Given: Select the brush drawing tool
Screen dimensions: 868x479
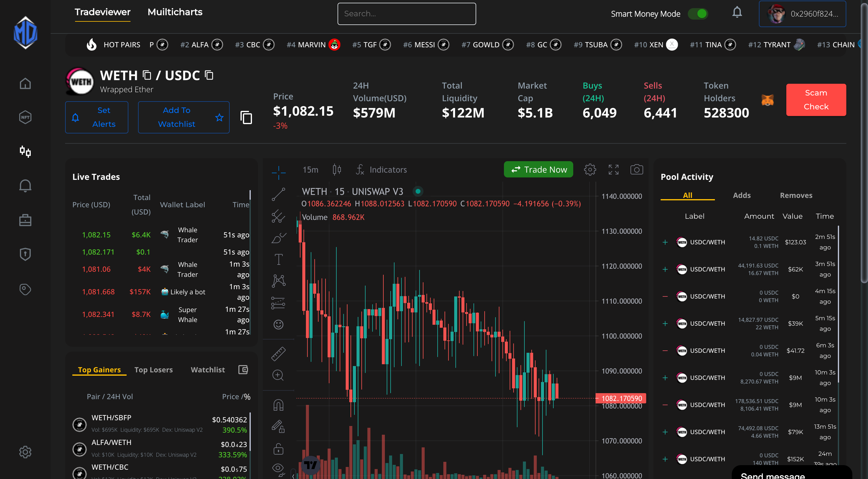Looking at the screenshot, I should pos(279,238).
